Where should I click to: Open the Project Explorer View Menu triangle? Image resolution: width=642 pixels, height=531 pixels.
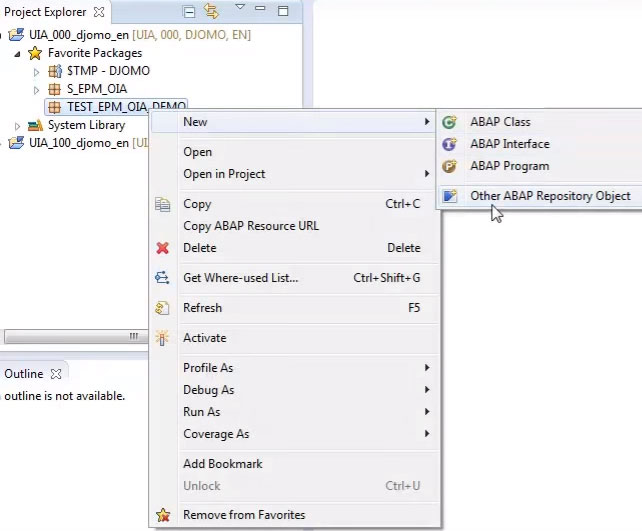point(240,9)
